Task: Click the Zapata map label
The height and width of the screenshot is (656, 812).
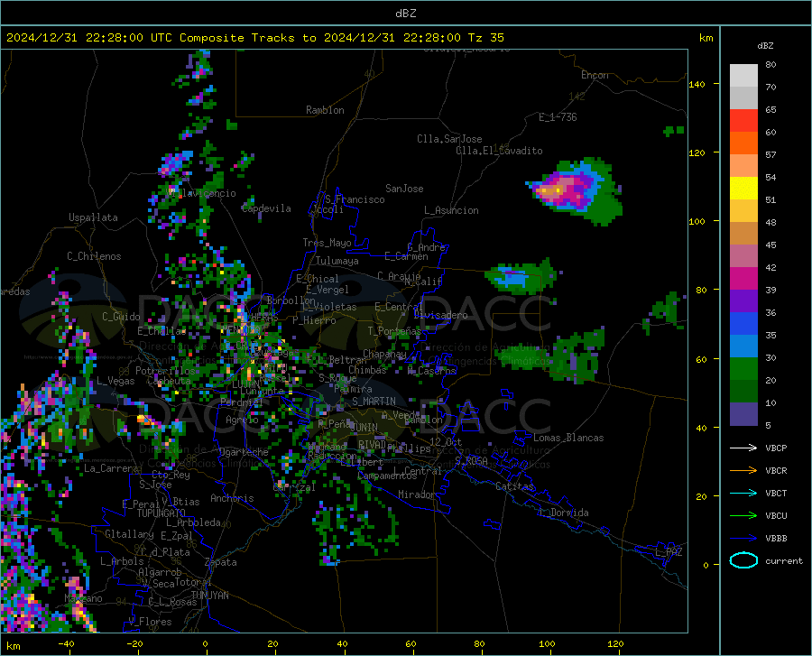Action: click(221, 562)
